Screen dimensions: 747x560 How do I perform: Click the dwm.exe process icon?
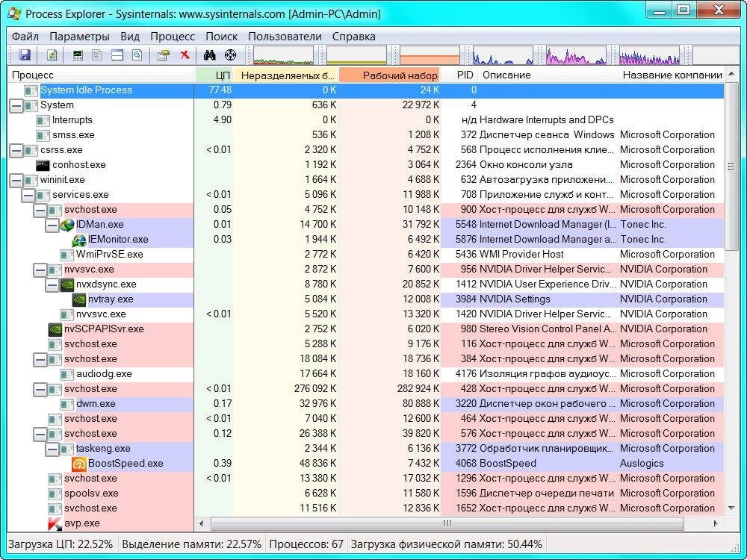(x=67, y=404)
